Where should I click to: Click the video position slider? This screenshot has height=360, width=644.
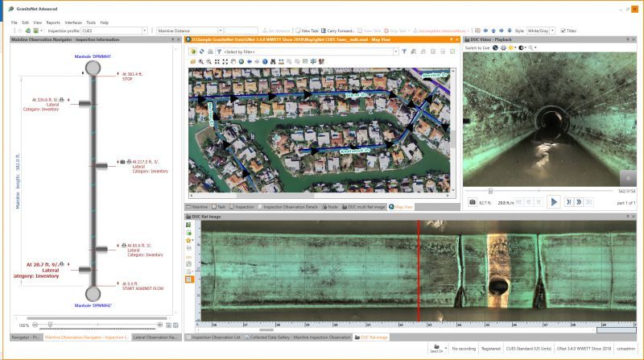coord(490,191)
